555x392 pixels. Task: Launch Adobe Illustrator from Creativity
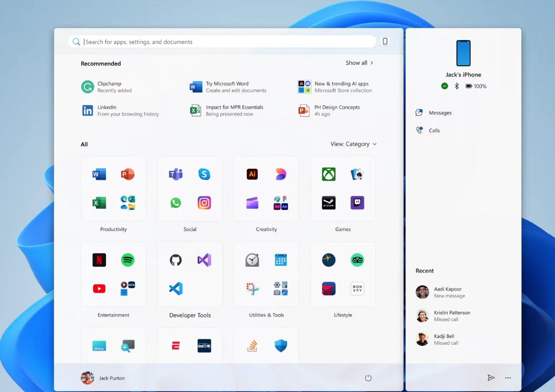(252, 174)
